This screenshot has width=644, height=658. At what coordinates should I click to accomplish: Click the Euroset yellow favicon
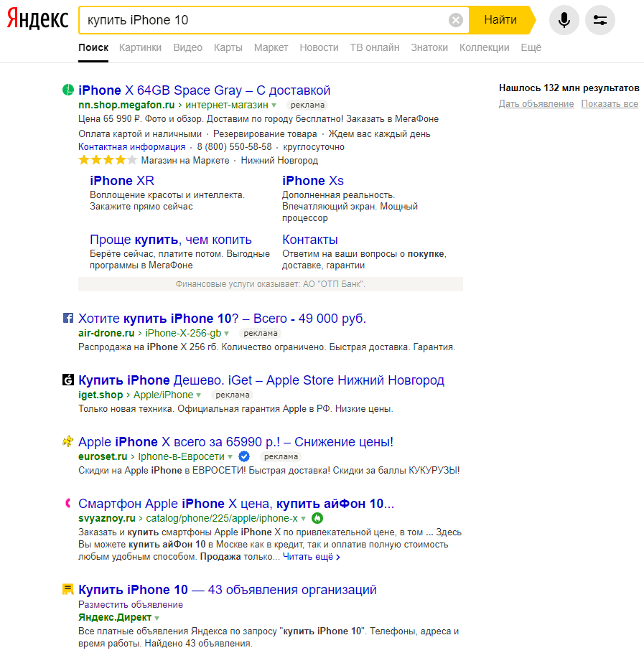click(68, 441)
